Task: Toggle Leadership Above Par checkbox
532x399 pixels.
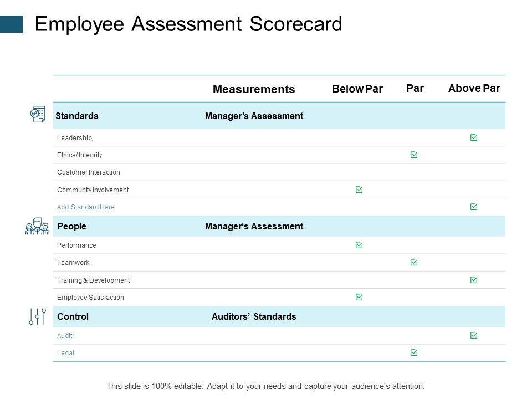Action: coord(474,137)
